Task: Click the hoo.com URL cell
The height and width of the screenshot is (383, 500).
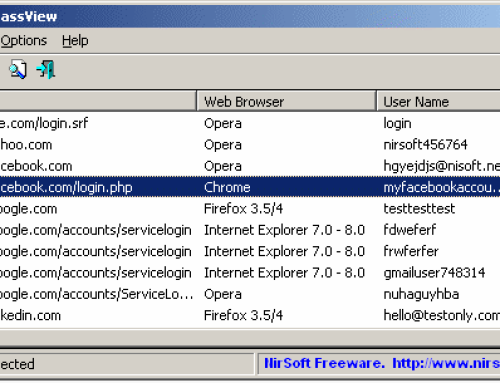Action: pos(26,145)
